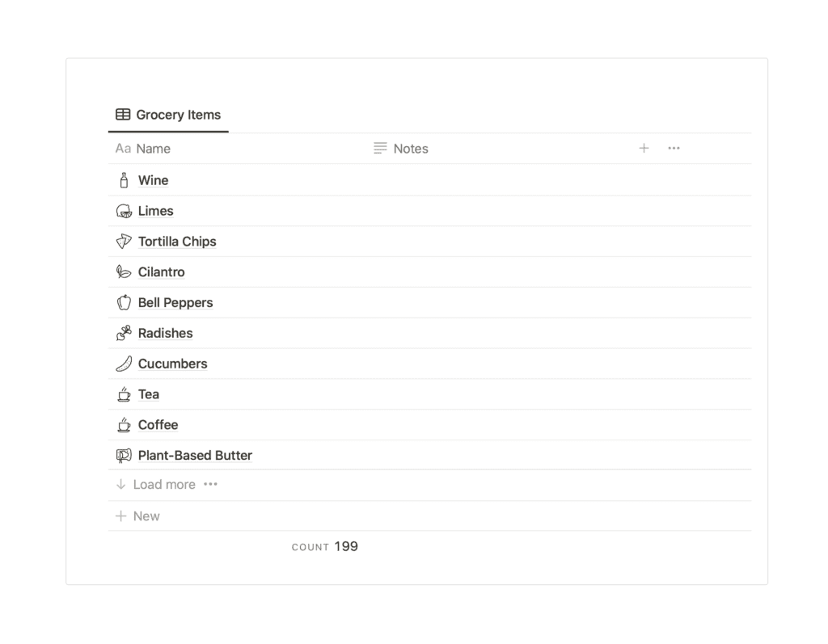
Task: Click the Tortilla Chips page icon
Action: tap(124, 241)
